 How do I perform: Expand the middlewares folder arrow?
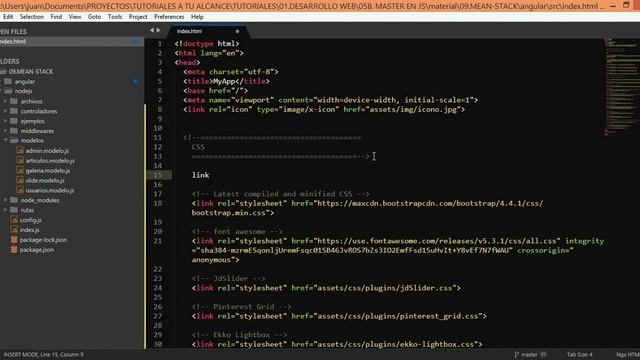[x=5, y=131]
